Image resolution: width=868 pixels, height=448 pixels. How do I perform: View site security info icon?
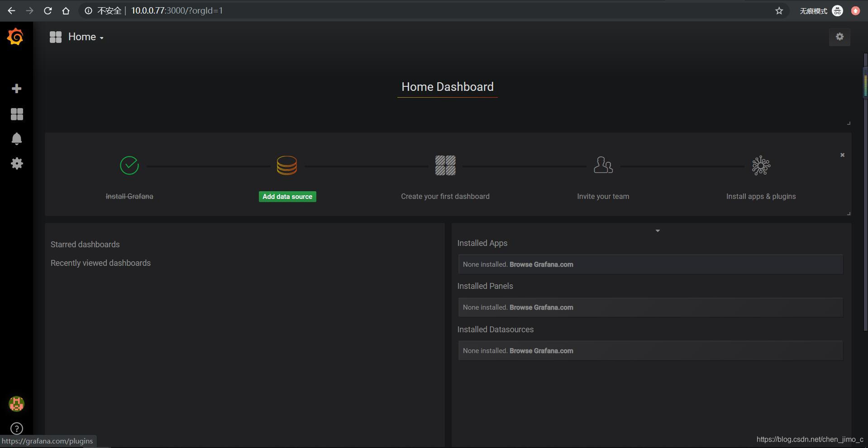tap(89, 11)
